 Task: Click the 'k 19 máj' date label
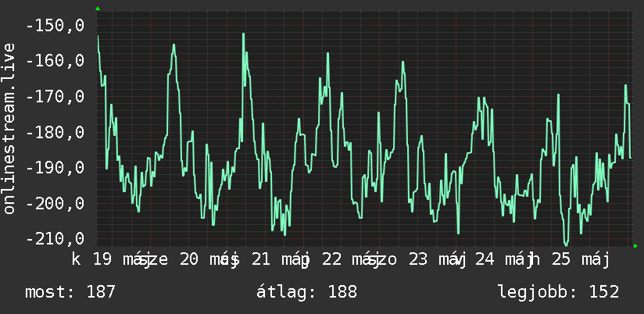point(109,261)
